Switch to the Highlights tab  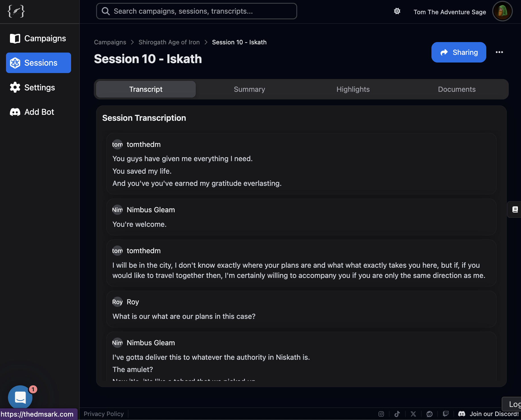click(x=353, y=89)
